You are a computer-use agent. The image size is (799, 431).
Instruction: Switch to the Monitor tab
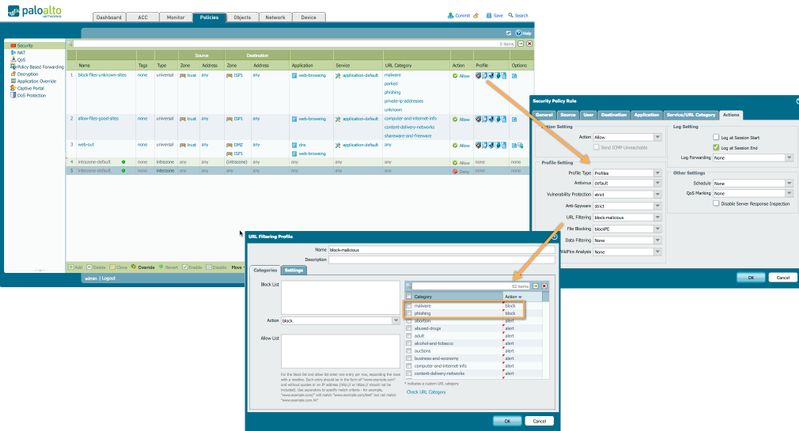point(176,17)
